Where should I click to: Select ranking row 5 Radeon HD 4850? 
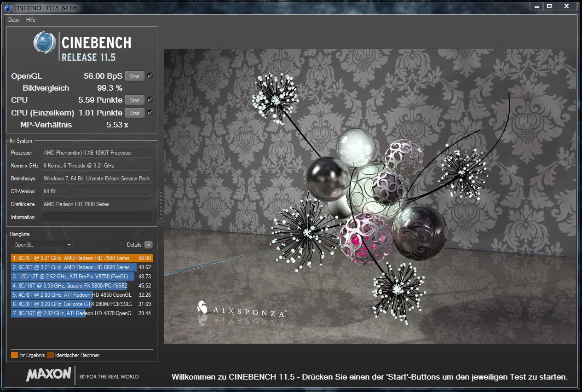click(82, 295)
